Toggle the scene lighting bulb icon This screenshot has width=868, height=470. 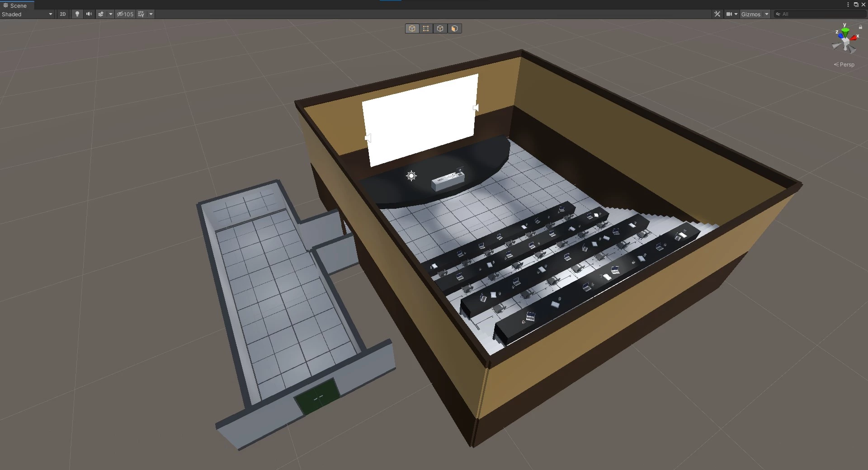[x=77, y=14]
